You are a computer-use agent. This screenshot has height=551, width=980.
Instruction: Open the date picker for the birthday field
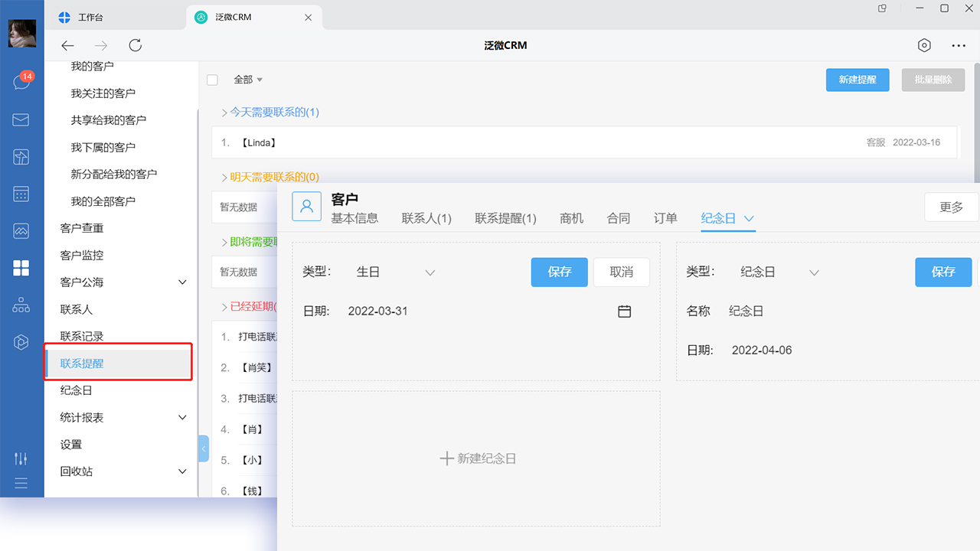click(x=624, y=311)
